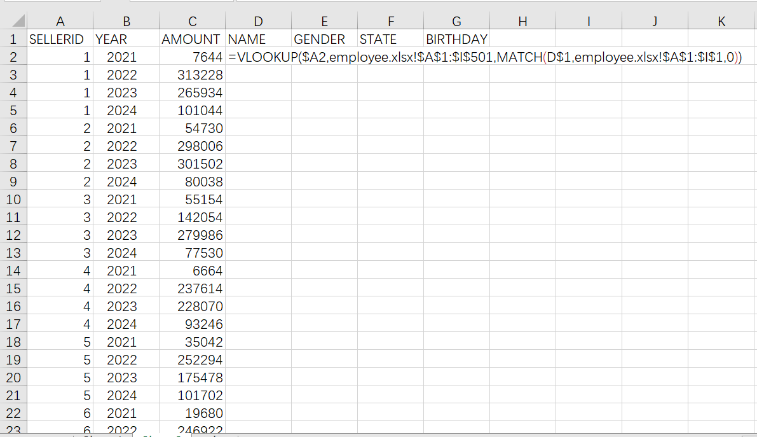757x437 pixels.
Task: Click the NAME header cell
Action: click(258, 39)
